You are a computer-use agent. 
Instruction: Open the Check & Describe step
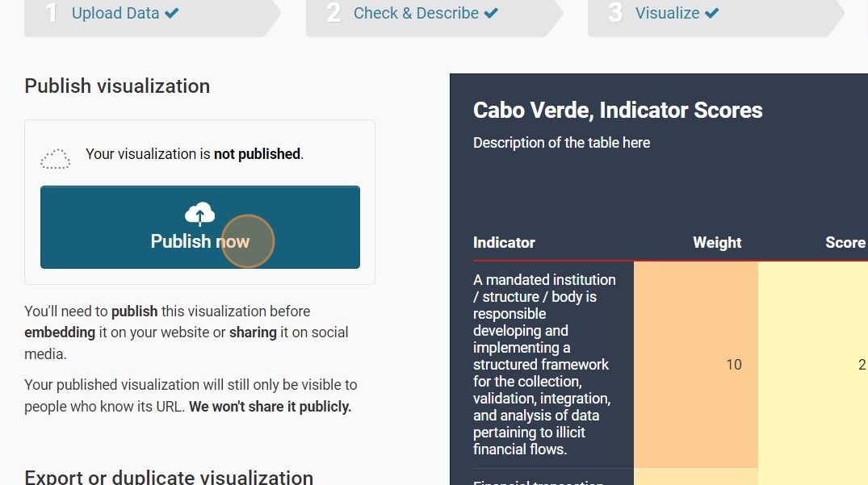416,13
